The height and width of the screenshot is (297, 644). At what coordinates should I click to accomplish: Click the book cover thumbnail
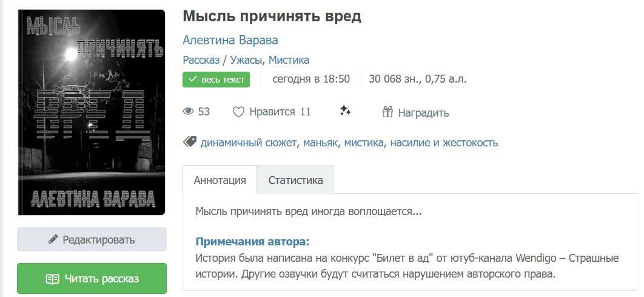[x=92, y=112]
